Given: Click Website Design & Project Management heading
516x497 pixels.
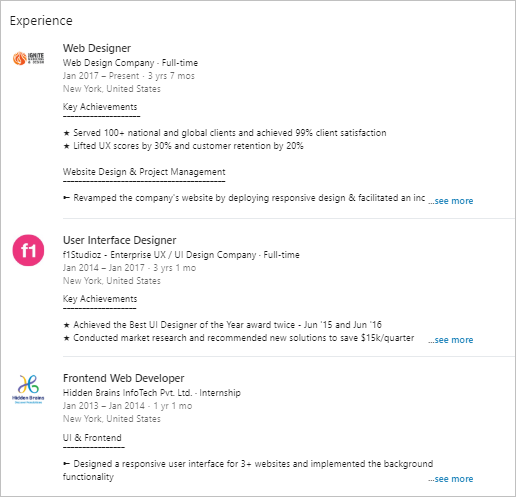Looking at the screenshot, I should tap(144, 172).
